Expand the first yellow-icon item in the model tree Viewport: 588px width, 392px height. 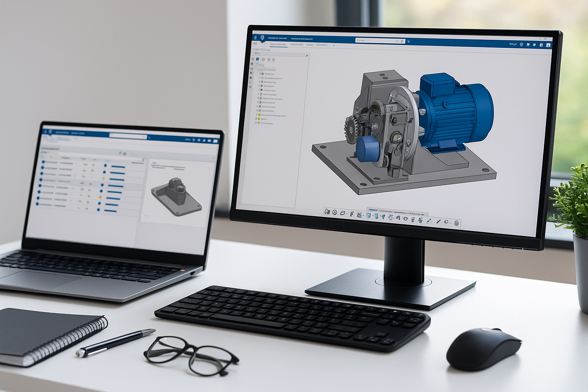pos(257,115)
